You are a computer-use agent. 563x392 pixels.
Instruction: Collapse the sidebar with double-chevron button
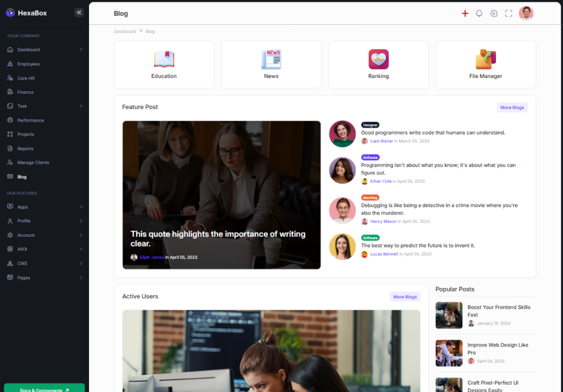point(79,12)
